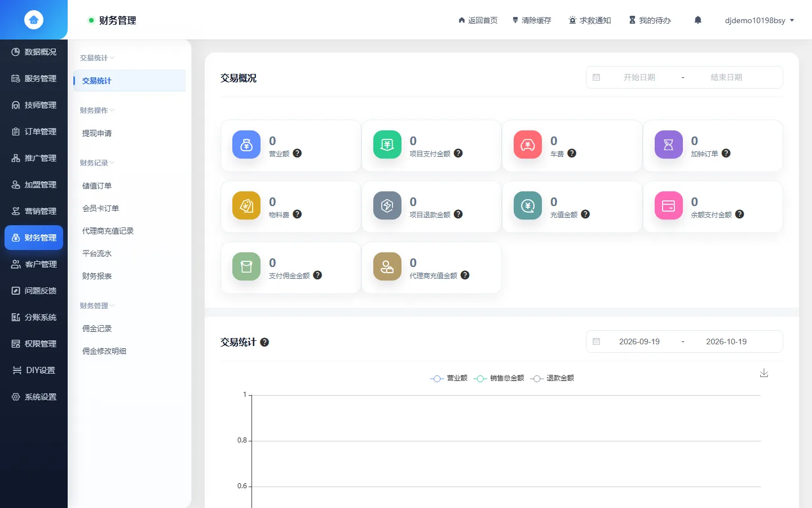Click the red 车费 car icon
812x508 pixels.
528,145
